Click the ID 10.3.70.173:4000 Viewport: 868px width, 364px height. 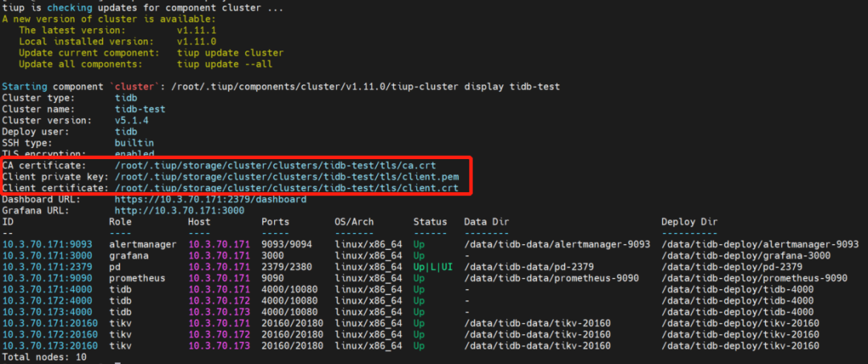coord(47,312)
